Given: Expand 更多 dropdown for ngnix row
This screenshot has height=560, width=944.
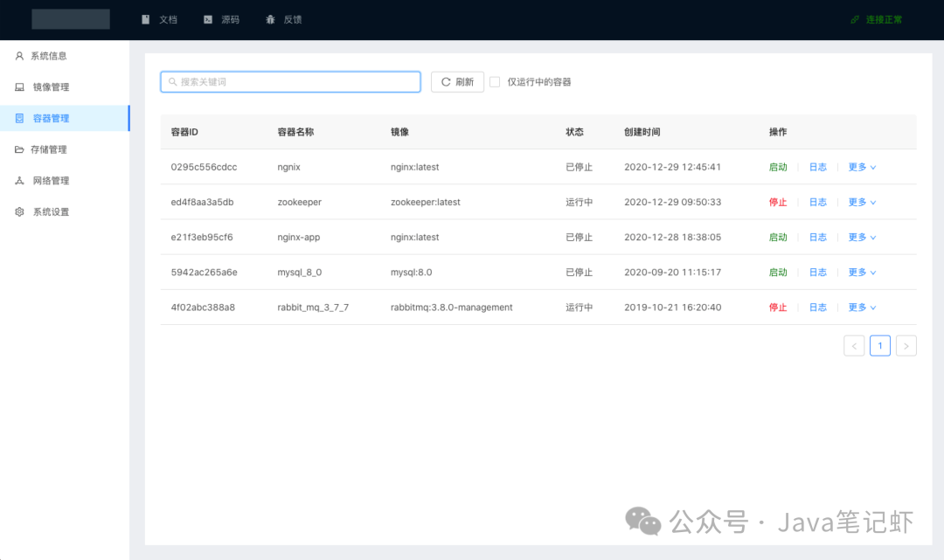Looking at the screenshot, I should coord(862,167).
